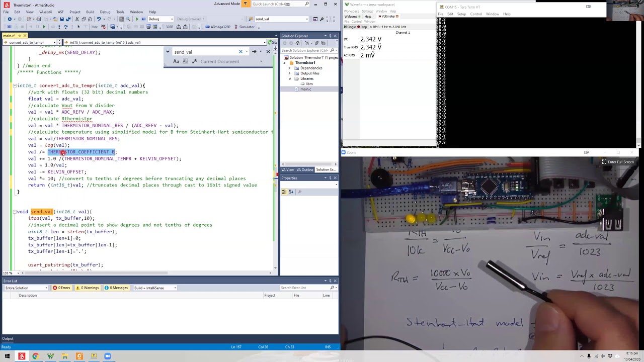This screenshot has width=644, height=362.
Task: Click the Quick Launch search box
Action: pyautogui.click(x=281, y=4)
